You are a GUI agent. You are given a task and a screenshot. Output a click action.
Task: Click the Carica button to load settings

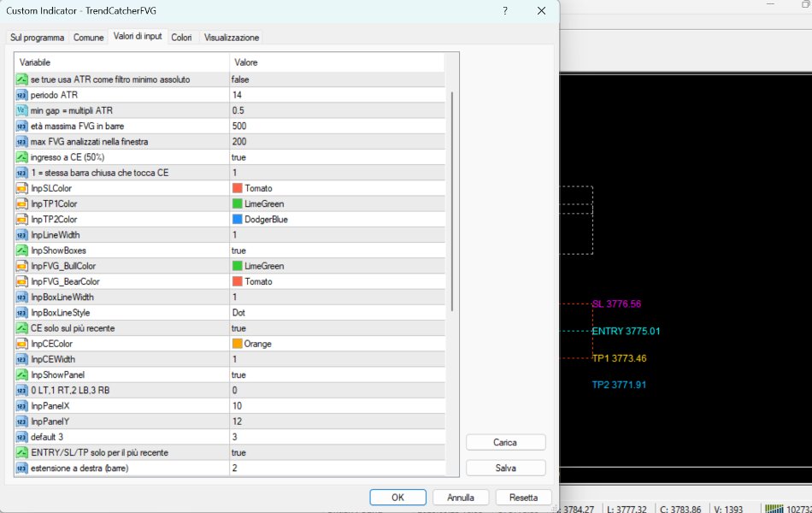(505, 442)
